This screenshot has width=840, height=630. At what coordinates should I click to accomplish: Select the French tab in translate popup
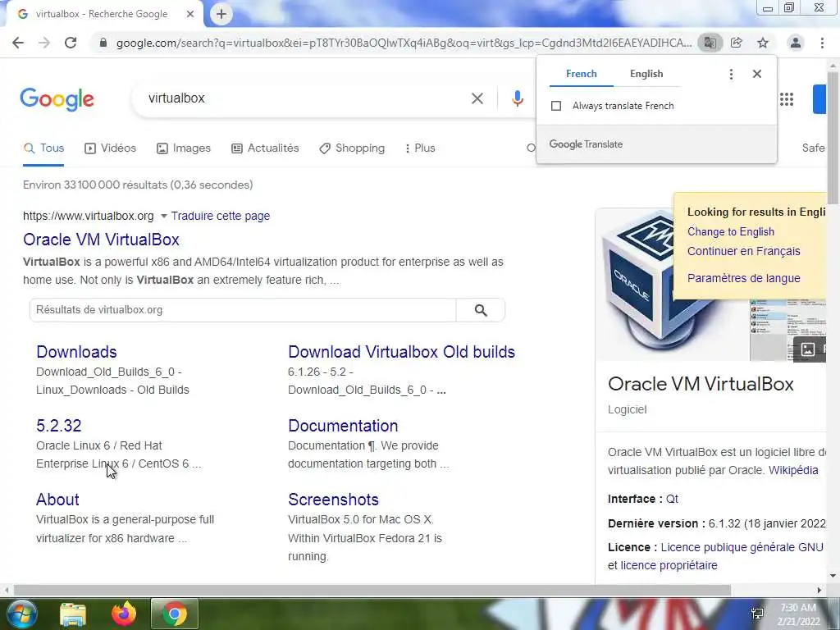pyautogui.click(x=582, y=74)
